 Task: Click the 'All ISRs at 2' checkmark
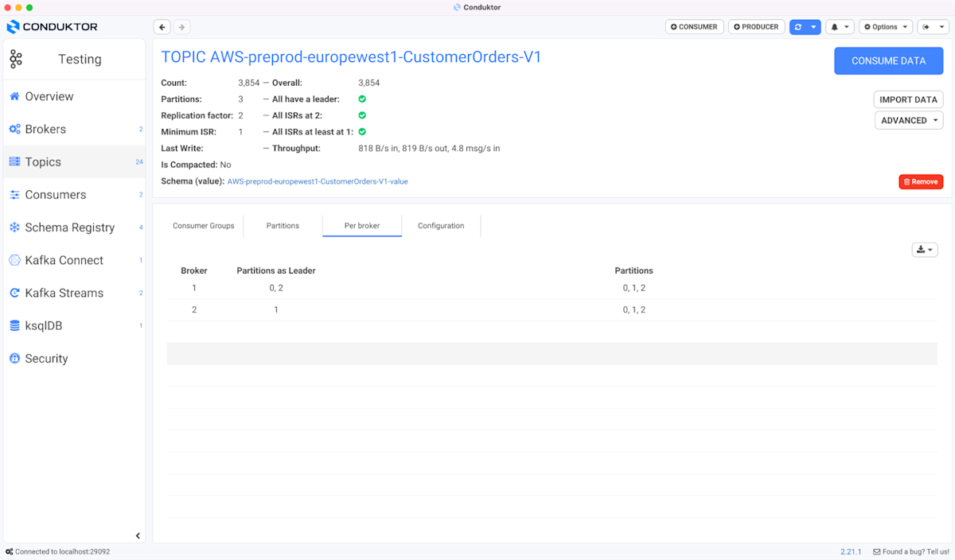362,115
